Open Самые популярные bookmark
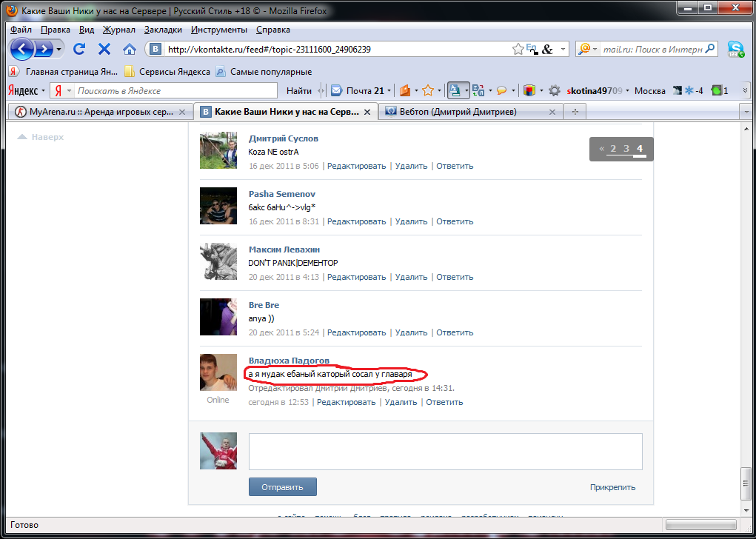 pos(264,72)
